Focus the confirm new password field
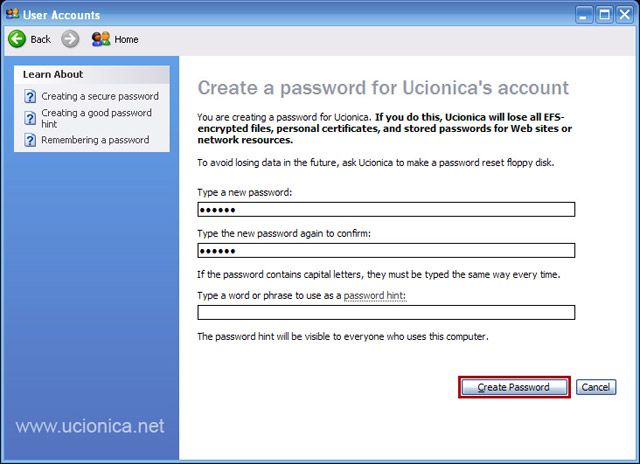The height and width of the screenshot is (464, 640). [x=386, y=251]
